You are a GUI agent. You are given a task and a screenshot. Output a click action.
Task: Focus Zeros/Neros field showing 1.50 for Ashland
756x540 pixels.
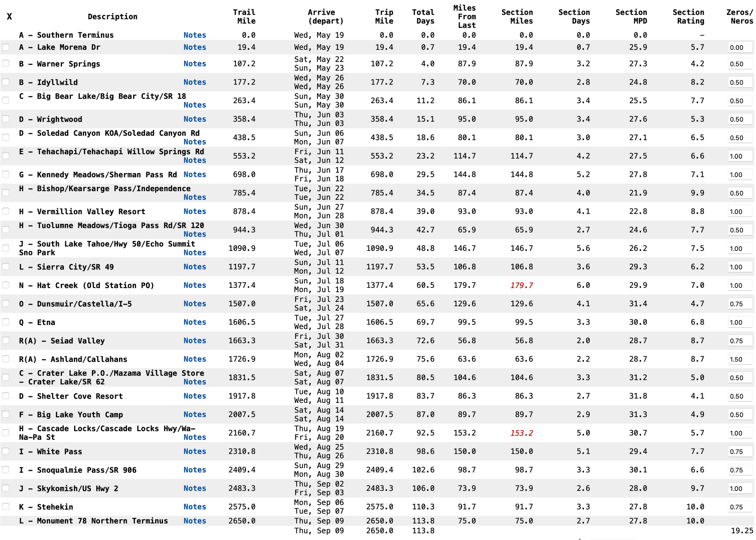click(x=740, y=359)
